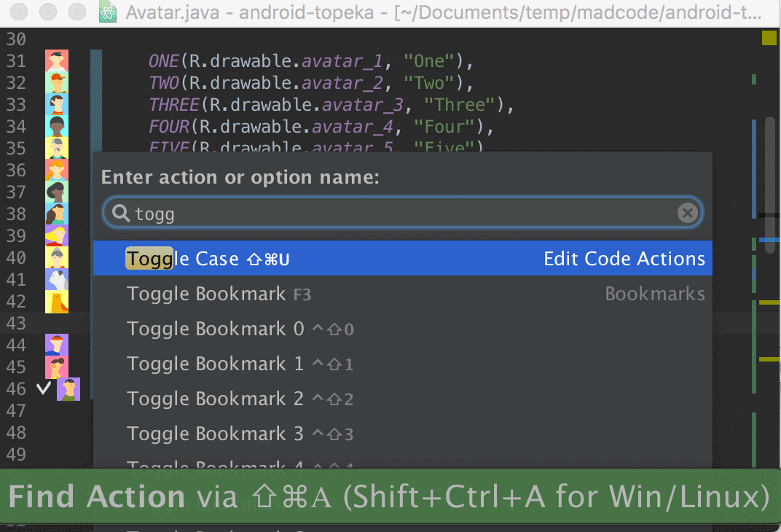Click avatar gutter icon on line 31
781x532 pixels.
click(x=57, y=60)
